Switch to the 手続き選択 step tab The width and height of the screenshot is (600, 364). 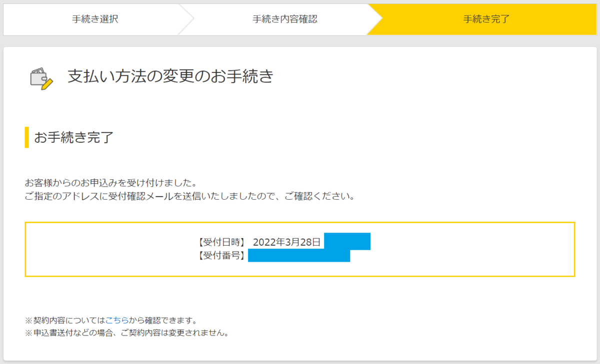[x=95, y=19]
